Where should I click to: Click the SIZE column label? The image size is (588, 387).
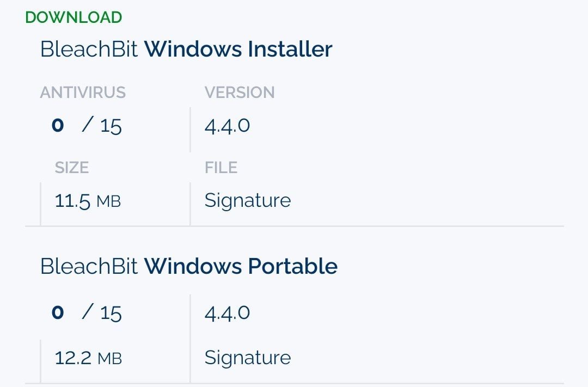point(71,168)
